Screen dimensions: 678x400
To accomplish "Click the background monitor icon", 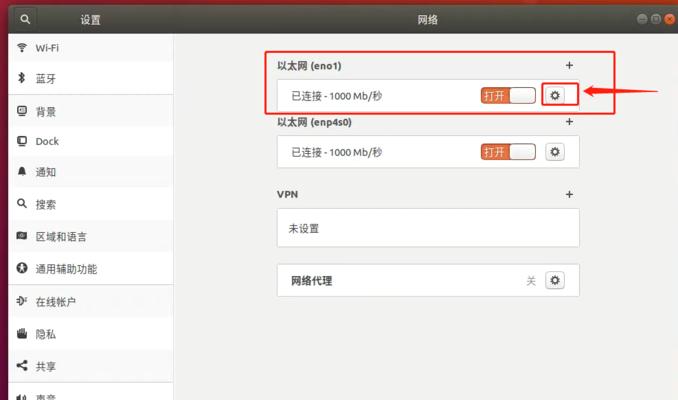I will (x=22, y=111).
